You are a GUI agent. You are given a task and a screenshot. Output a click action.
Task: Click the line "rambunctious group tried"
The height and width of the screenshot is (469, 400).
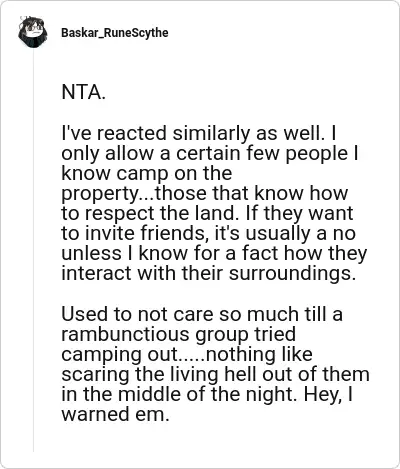pyautogui.click(x=178, y=334)
